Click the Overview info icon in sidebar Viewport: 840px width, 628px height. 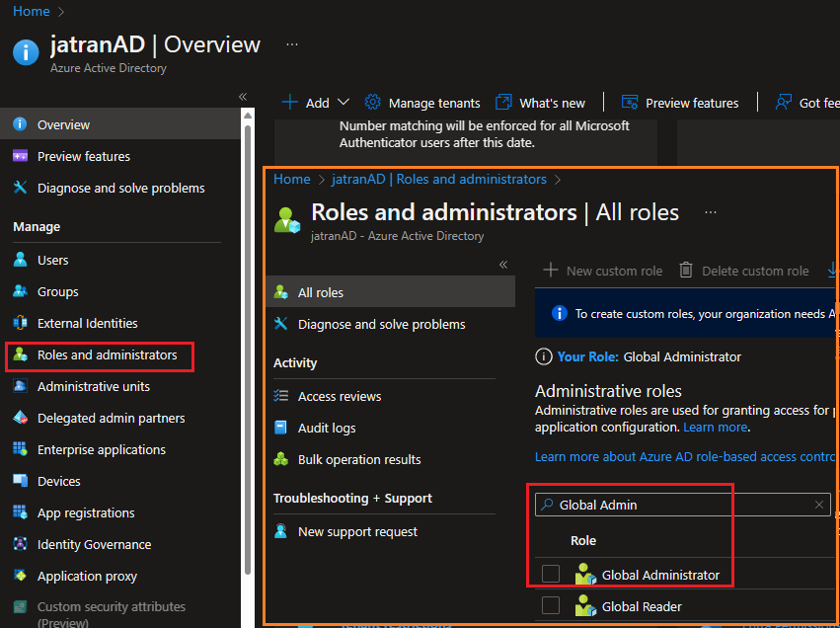(20, 124)
